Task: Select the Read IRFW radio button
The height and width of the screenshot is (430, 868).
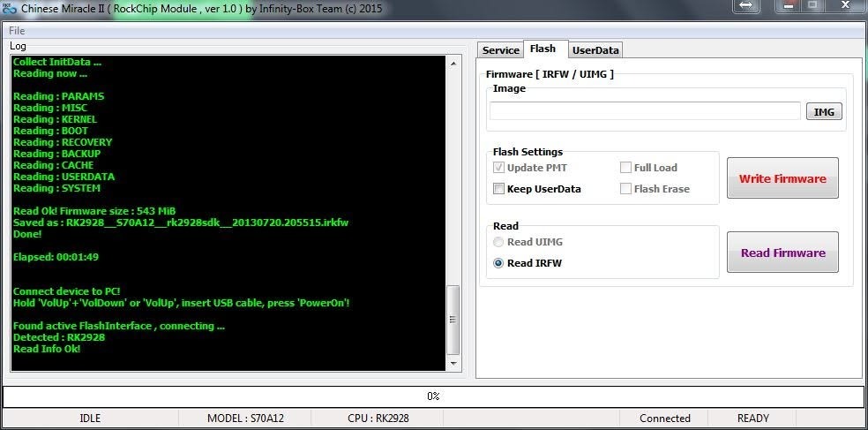Action: (499, 263)
